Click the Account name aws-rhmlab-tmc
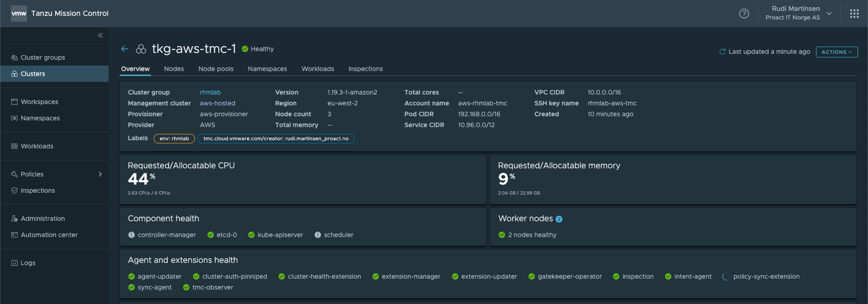The image size is (868, 304). [482, 103]
